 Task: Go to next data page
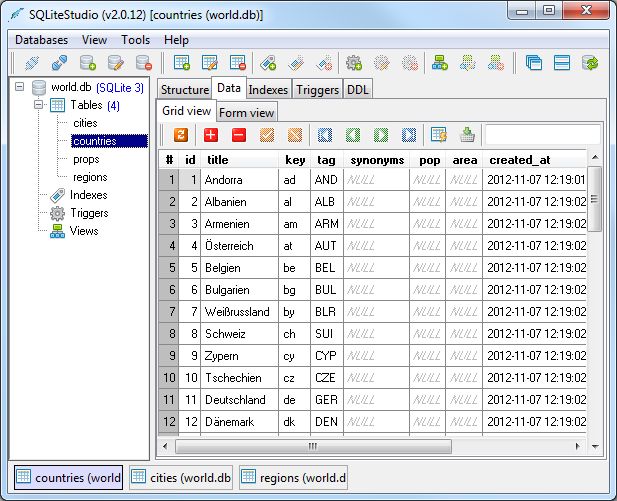(381, 135)
